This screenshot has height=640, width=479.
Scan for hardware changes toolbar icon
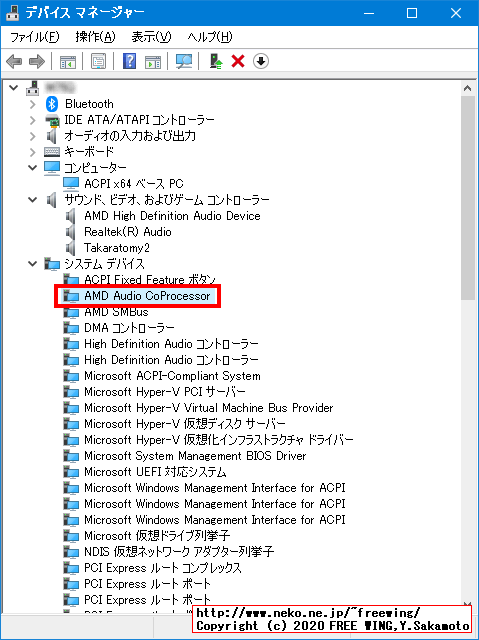[x=184, y=62]
